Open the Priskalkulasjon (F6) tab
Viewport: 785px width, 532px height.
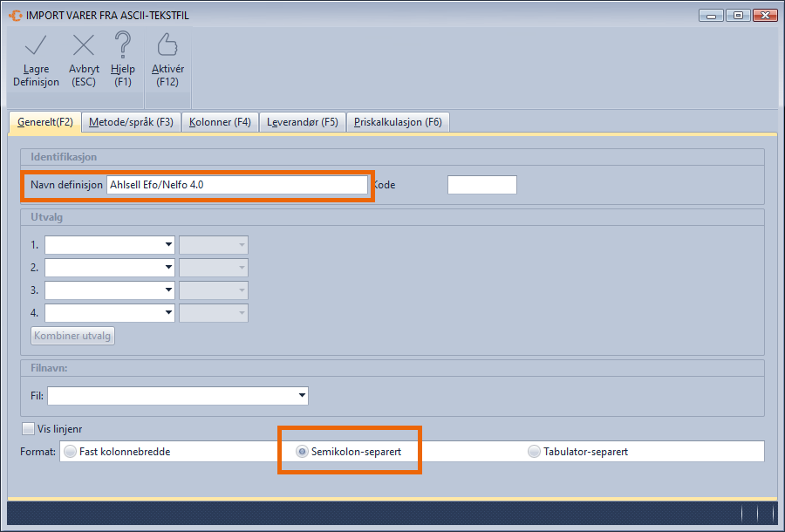[398, 122]
